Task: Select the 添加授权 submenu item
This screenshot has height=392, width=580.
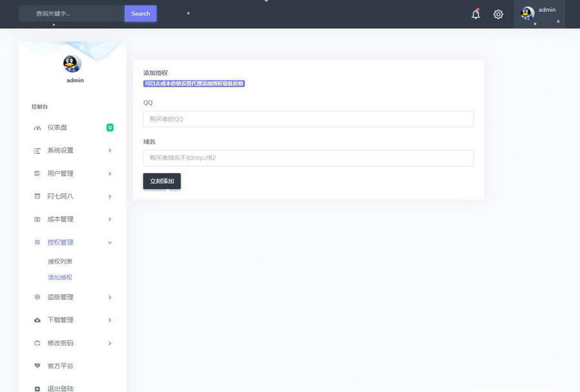Action: click(x=60, y=277)
